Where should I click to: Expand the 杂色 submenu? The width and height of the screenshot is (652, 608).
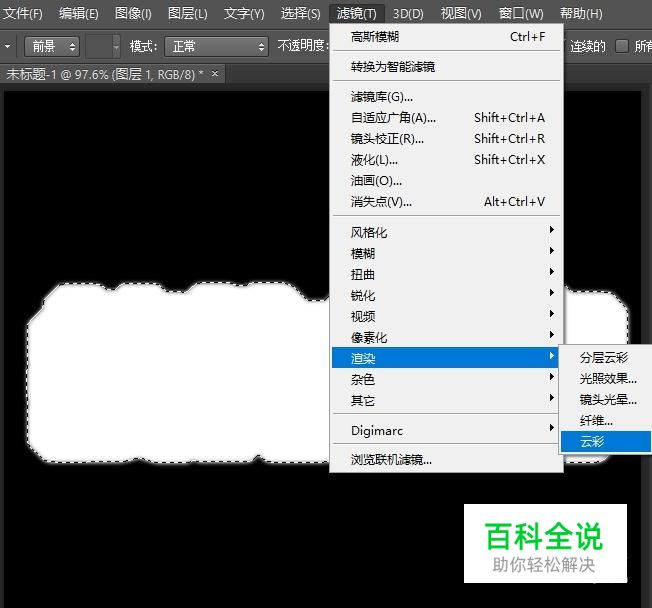click(447, 379)
